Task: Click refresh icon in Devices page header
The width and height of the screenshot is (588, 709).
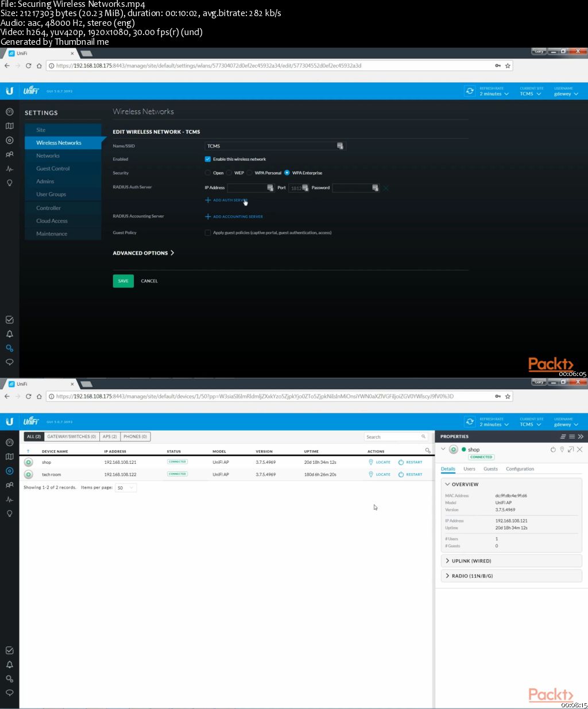Action: click(470, 421)
